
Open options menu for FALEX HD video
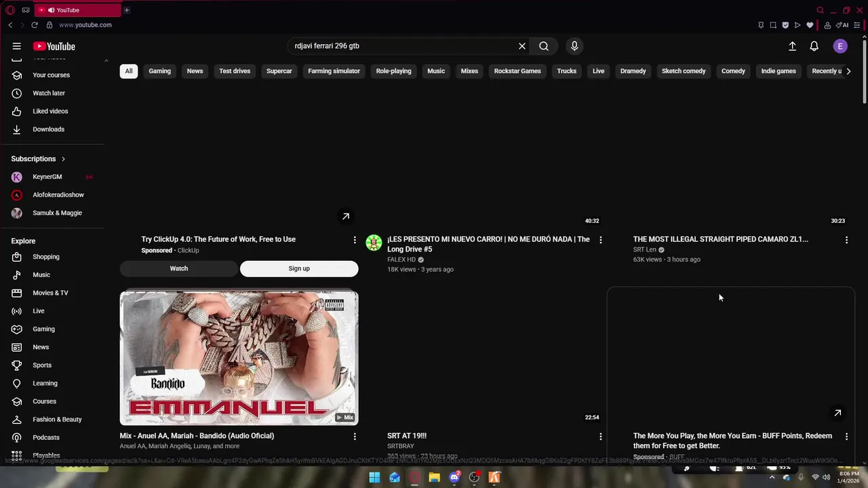[x=600, y=240]
